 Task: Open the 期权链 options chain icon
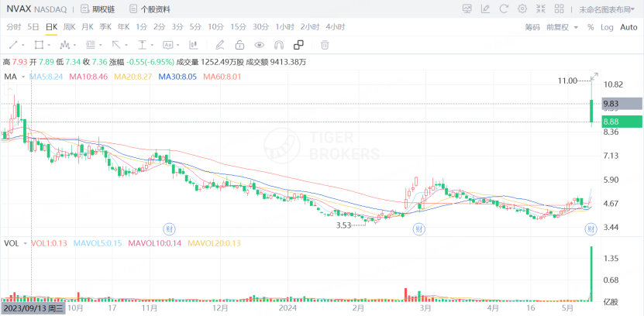click(84, 9)
